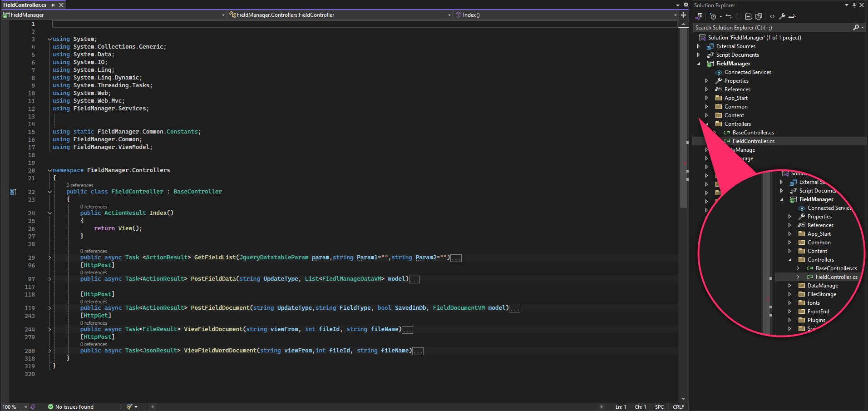Screen dimensions: 868x411
Task: Click Collapse All in Solution Explorer toolbar
Action: (749, 16)
